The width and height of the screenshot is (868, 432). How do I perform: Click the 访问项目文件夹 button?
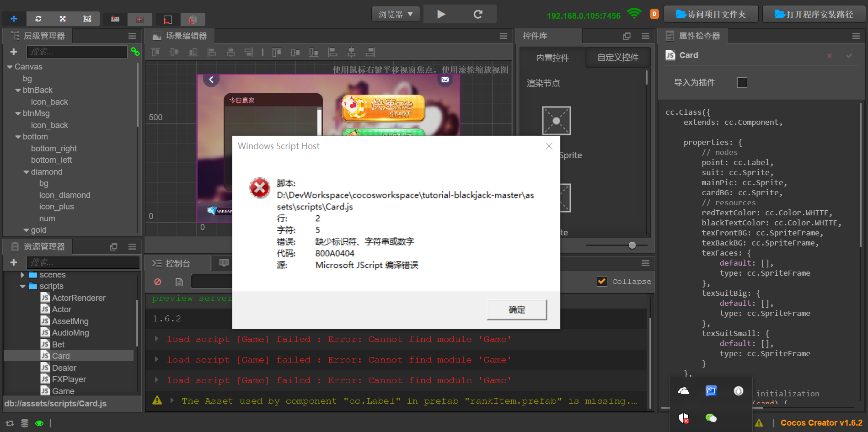click(711, 14)
